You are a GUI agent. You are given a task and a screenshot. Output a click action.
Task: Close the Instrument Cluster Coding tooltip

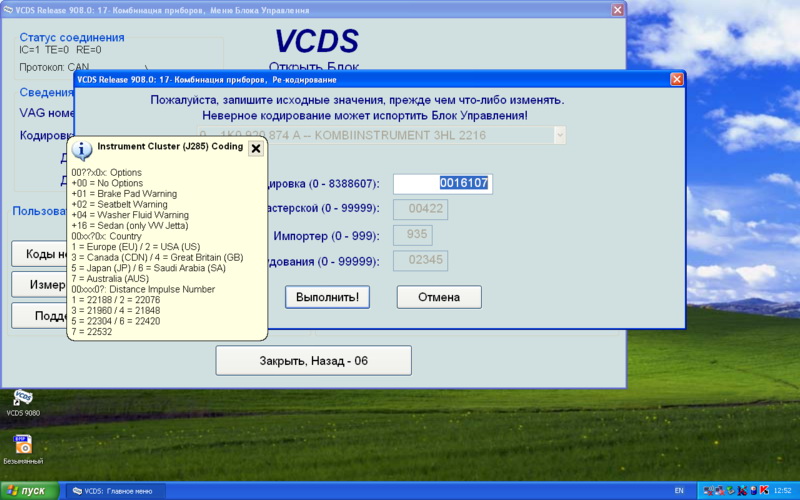[x=256, y=148]
